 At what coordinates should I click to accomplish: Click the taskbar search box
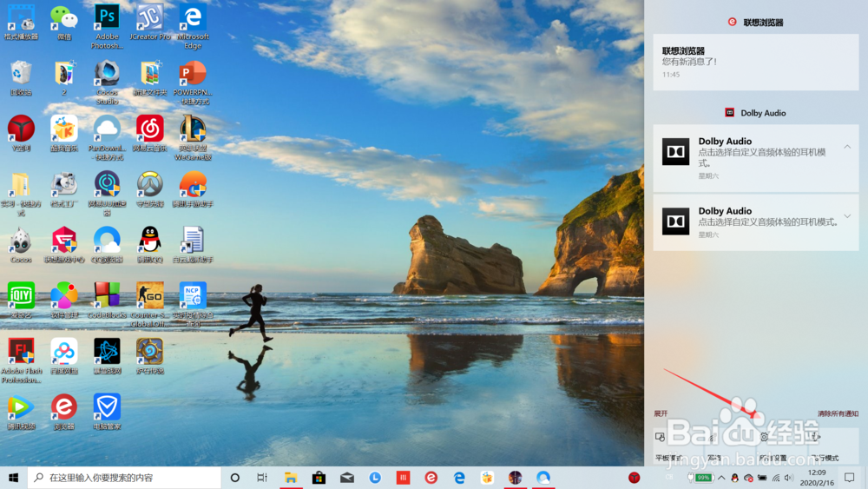click(x=124, y=478)
